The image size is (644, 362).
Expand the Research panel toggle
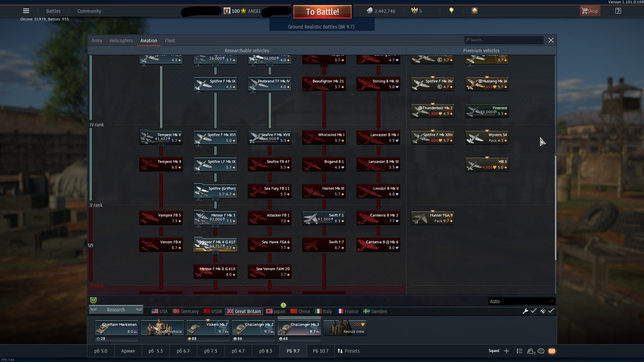pyautogui.click(x=116, y=310)
